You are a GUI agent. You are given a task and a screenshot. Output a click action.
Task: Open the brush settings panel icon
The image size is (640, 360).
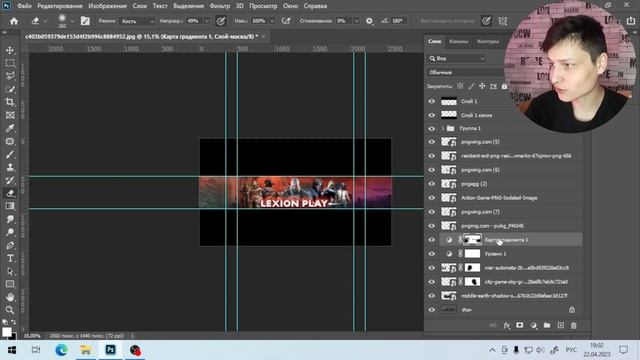tap(85, 21)
